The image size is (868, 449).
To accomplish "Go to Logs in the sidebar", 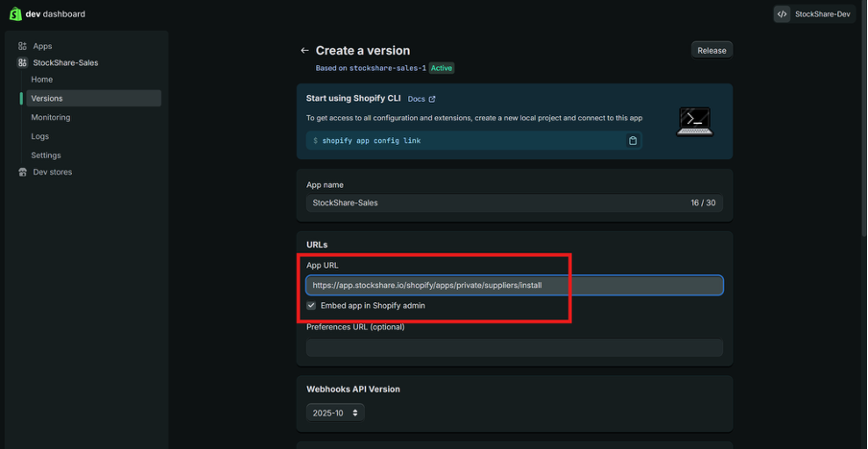I will click(x=39, y=136).
